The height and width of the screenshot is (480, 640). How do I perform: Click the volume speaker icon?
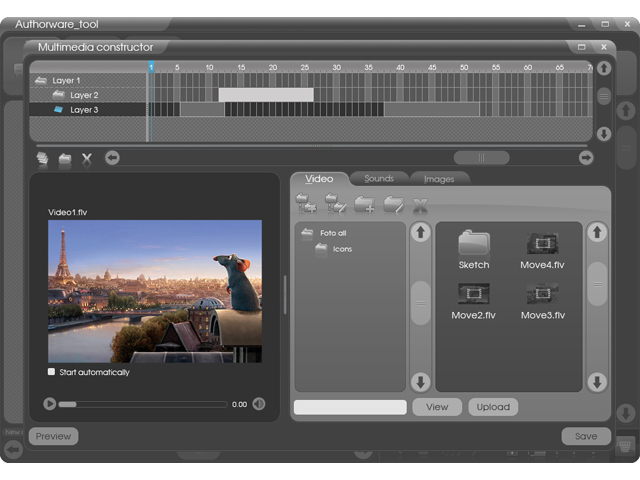[x=259, y=404]
